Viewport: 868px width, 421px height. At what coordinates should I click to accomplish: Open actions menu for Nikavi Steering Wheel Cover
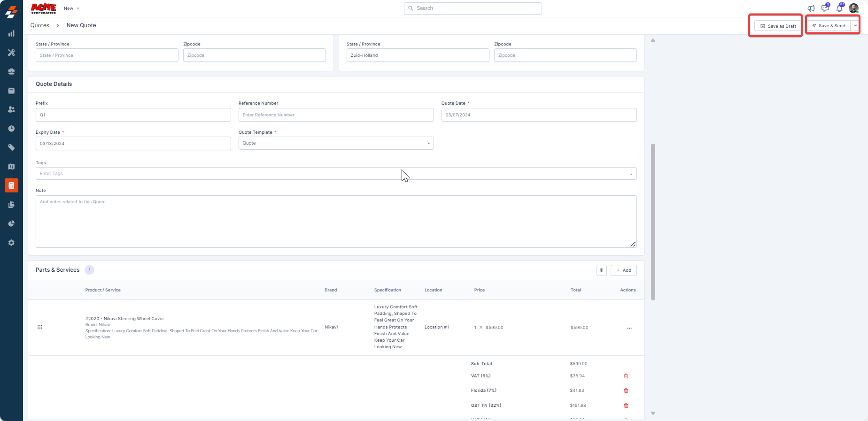629,328
